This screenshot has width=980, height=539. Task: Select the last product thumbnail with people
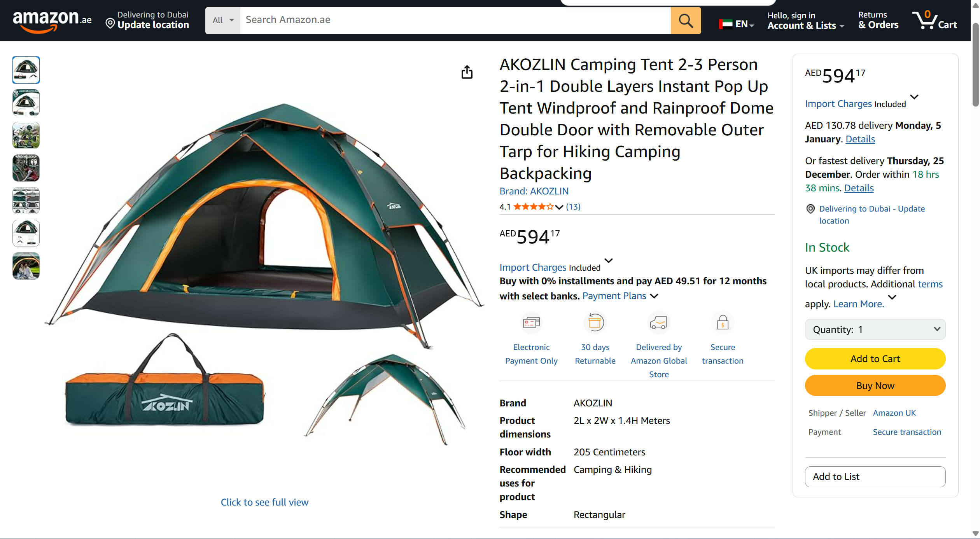click(x=26, y=266)
